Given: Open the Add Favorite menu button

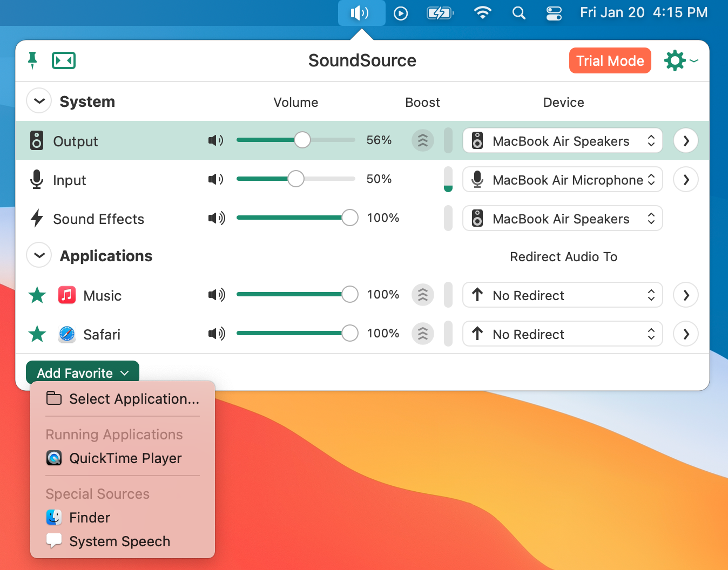Looking at the screenshot, I should [83, 372].
